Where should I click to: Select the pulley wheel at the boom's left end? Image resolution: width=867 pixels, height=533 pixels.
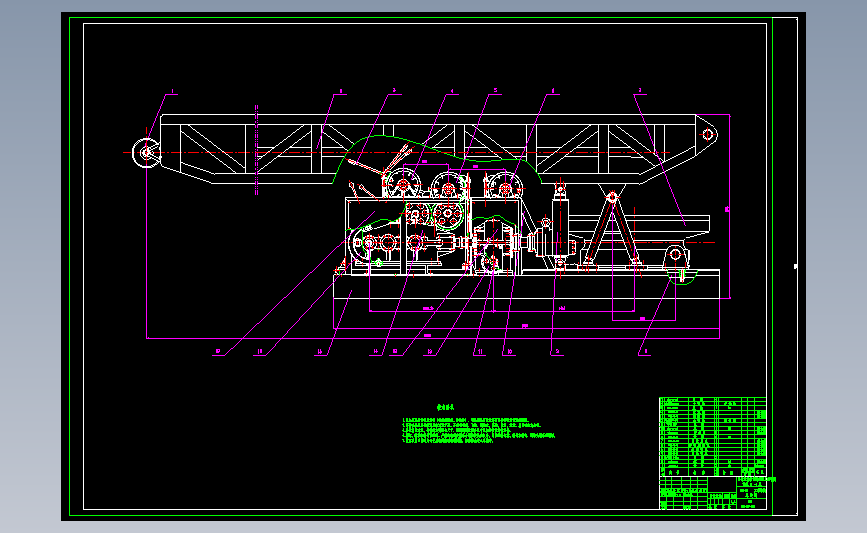[146, 153]
